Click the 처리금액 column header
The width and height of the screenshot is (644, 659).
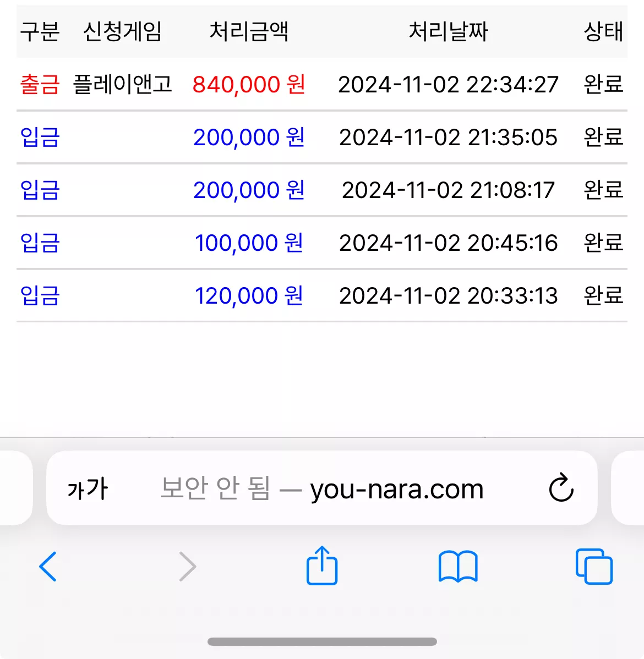click(x=249, y=31)
